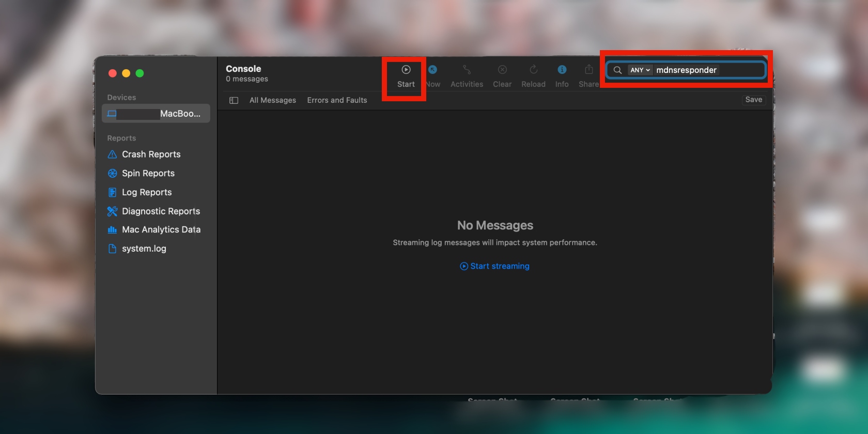Select the All Messages filter
The height and width of the screenshot is (434, 868).
pyautogui.click(x=273, y=100)
